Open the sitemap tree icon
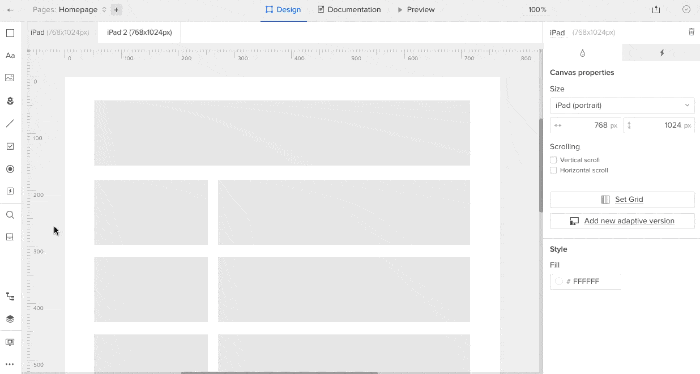700x374 pixels. (10, 296)
